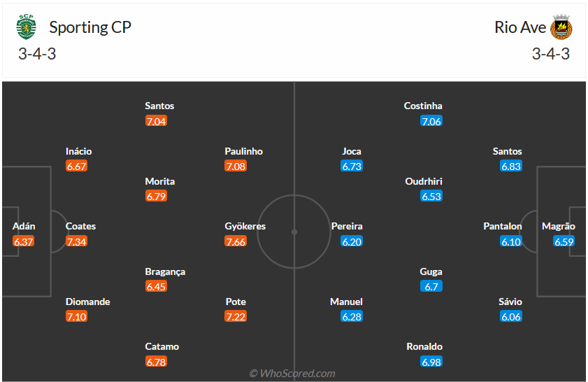Screen dimensions: 588x382
Task: Click Costinha's 7.06 rating badge
Action: [431, 121]
